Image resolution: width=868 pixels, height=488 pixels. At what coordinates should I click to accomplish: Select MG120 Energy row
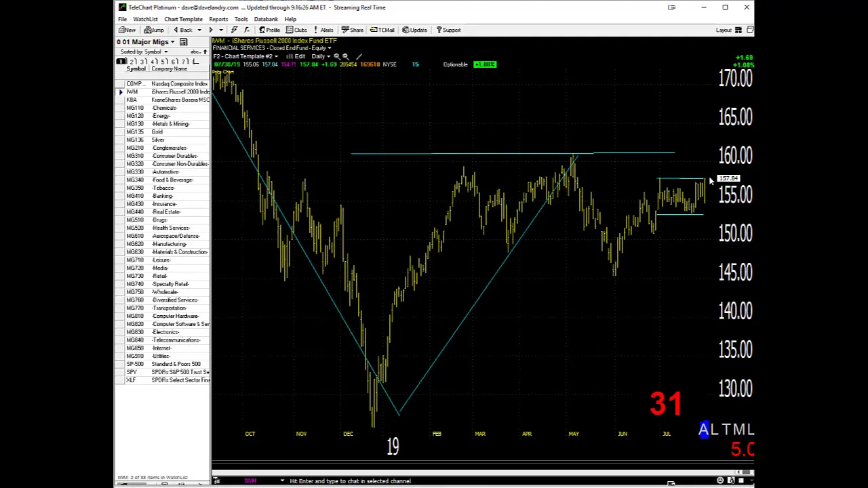[163, 116]
